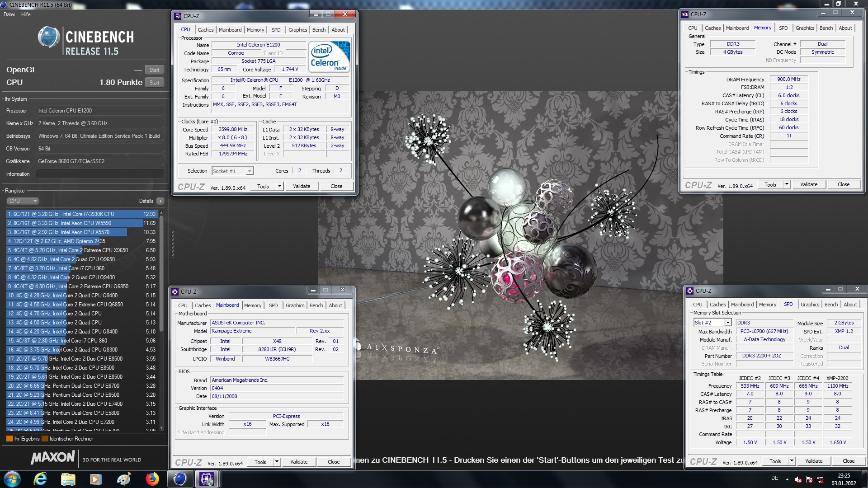Open the Graphics tab in Memory window
This screenshot has height=488, width=868.
(805, 28)
